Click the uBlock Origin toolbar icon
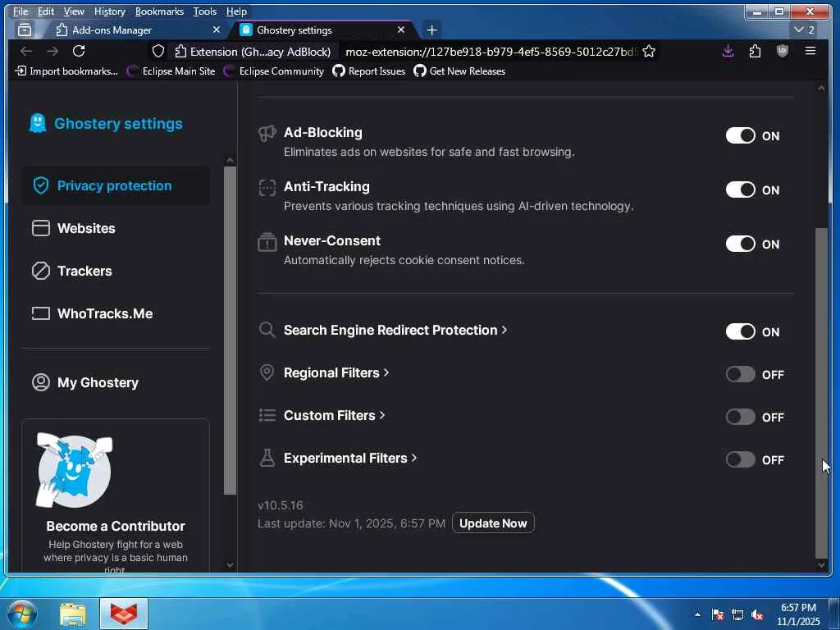840x630 pixels. click(782, 51)
